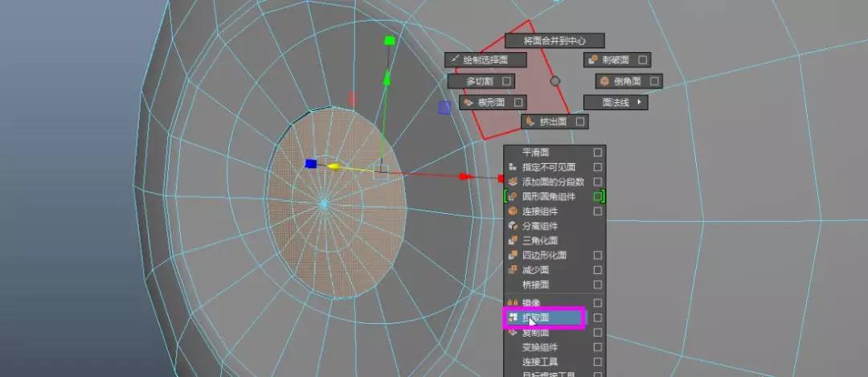Open options box for 平滑面
The height and width of the screenshot is (377, 868).
pyautogui.click(x=597, y=152)
